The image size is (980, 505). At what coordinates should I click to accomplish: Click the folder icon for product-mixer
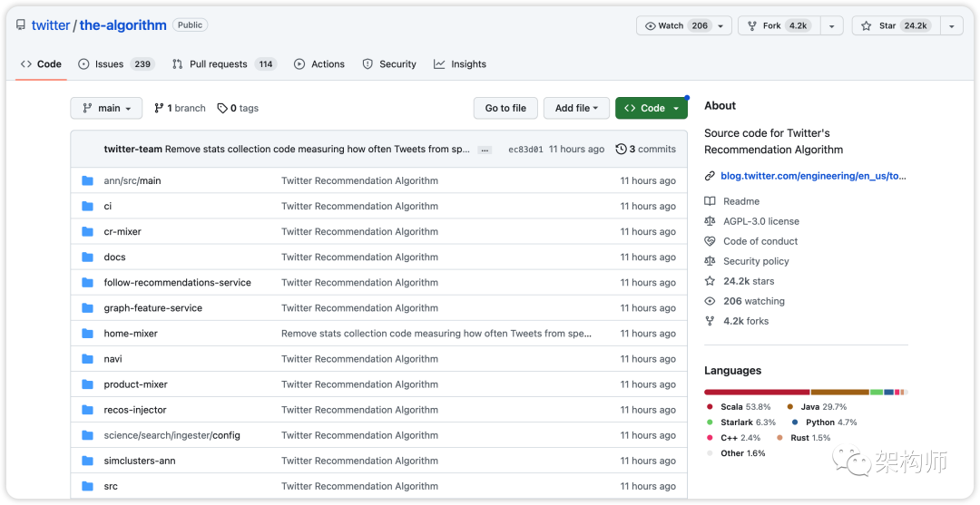click(x=87, y=384)
